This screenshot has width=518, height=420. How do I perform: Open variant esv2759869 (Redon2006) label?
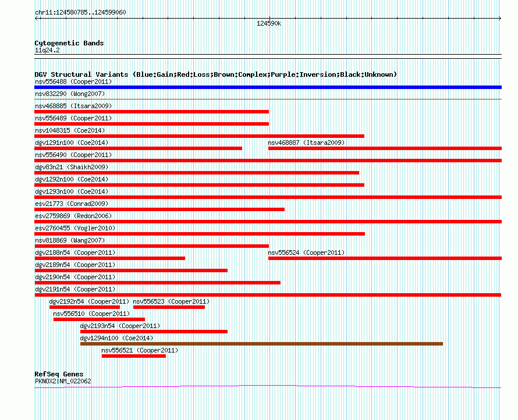tap(73, 216)
